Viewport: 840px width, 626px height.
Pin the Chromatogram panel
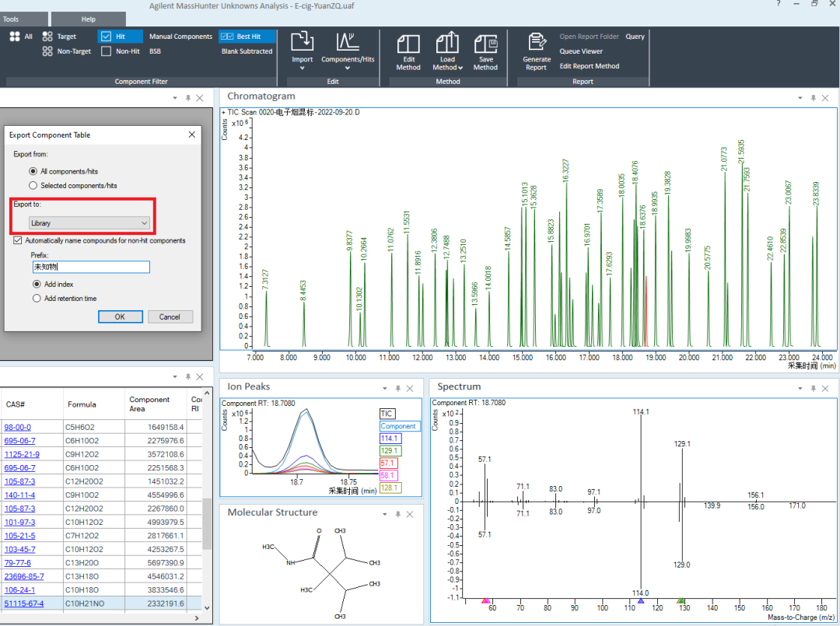click(x=813, y=98)
